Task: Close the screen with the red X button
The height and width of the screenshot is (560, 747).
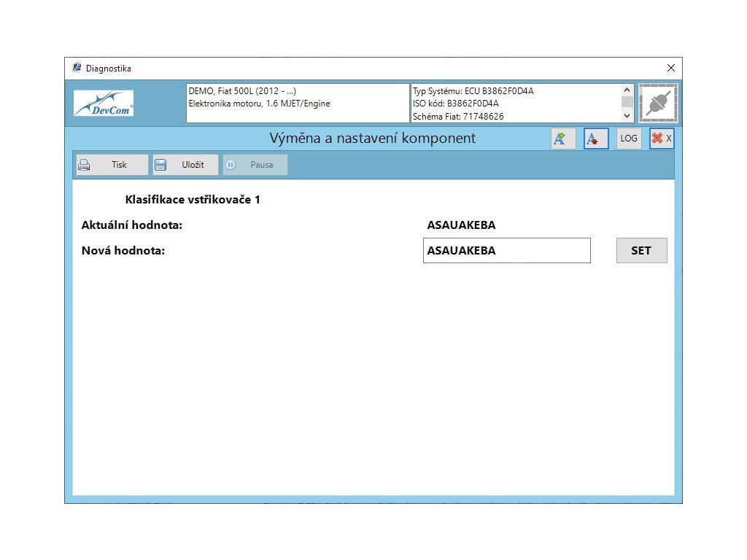Action: [661, 139]
